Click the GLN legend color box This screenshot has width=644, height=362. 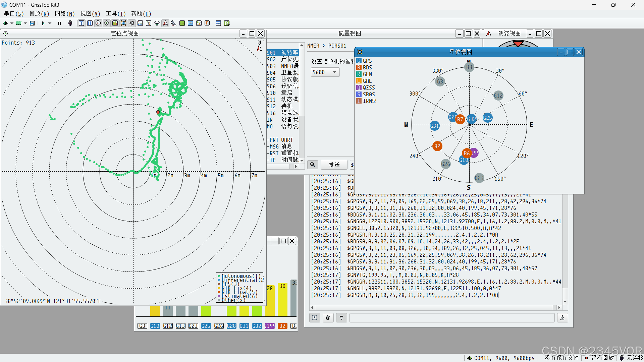[x=359, y=74]
